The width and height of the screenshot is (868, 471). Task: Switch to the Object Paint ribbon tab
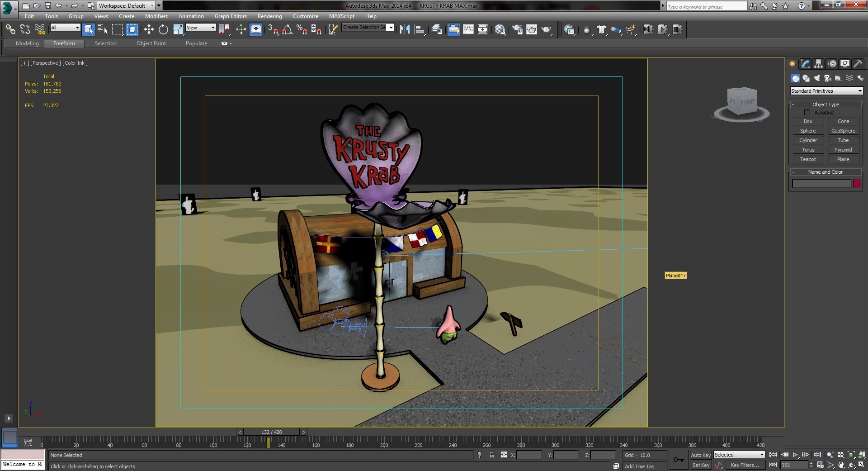[151, 43]
